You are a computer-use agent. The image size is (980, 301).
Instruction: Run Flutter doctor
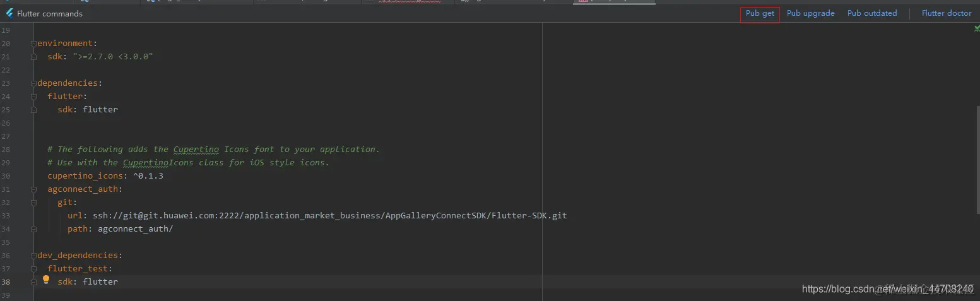coord(947,13)
